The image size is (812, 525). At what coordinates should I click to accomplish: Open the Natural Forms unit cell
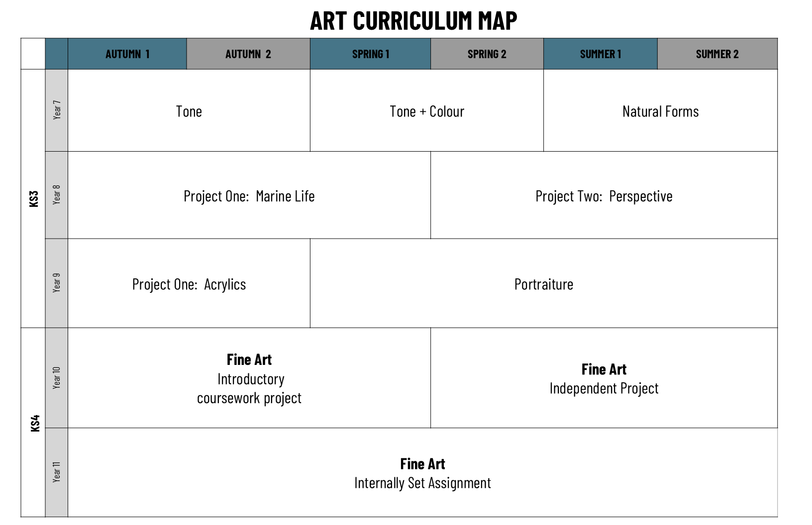(x=660, y=111)
